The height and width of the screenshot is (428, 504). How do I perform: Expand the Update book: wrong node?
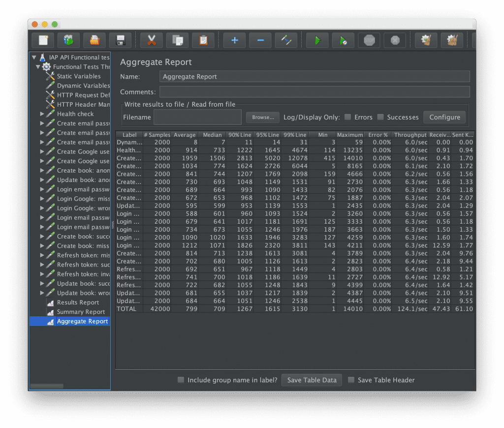pos(41,293)
